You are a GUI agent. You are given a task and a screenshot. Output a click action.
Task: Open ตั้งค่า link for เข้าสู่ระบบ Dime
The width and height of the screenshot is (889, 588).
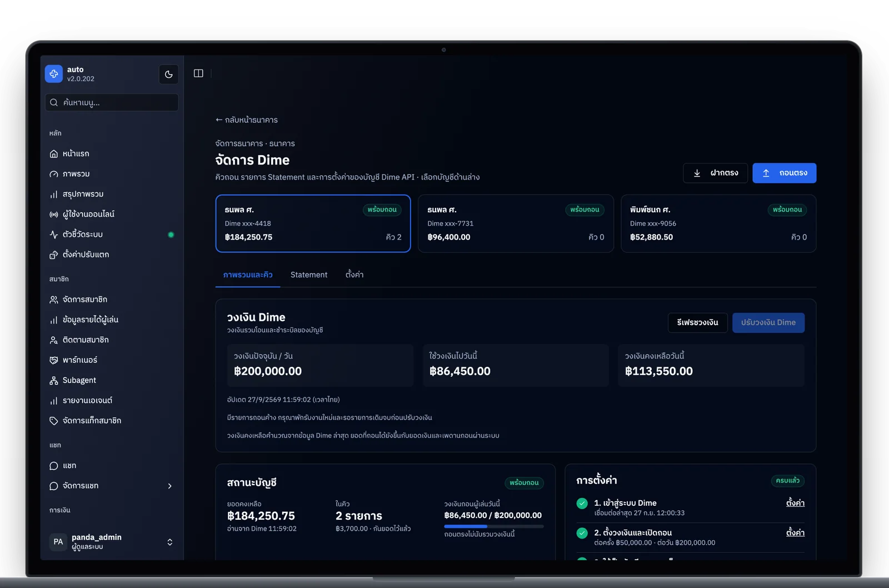tap(795, 503)
